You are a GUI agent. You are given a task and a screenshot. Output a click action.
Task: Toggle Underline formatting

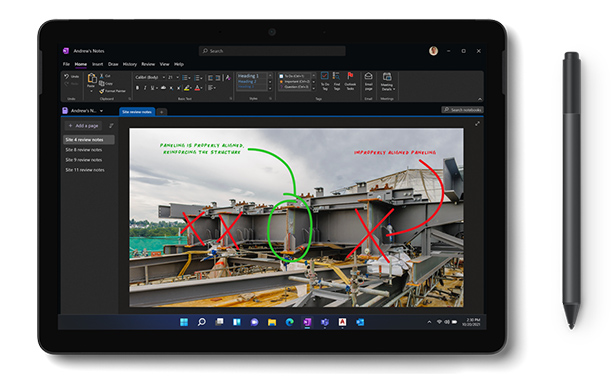153,88
